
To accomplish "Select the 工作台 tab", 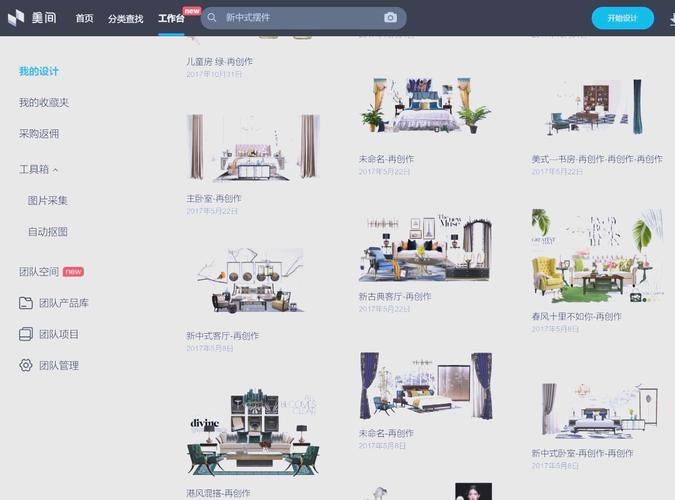I will 171,19.
